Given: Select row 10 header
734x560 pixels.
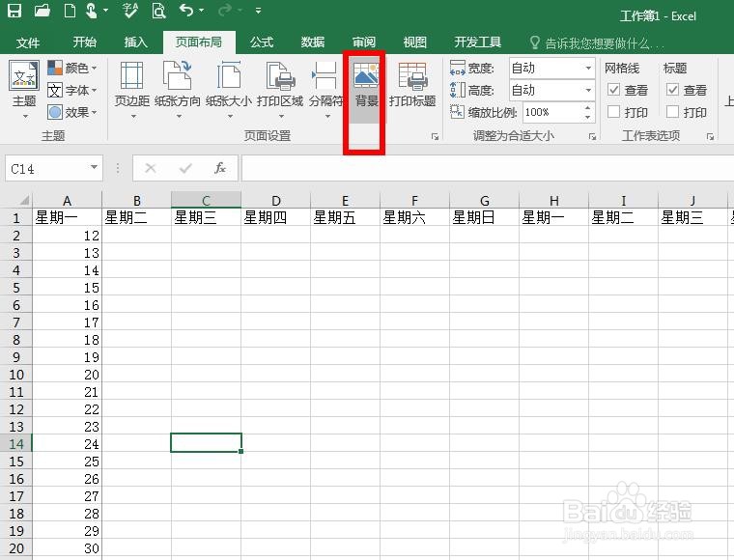Looking at the screenshot, I should click(x=15, y=375).
